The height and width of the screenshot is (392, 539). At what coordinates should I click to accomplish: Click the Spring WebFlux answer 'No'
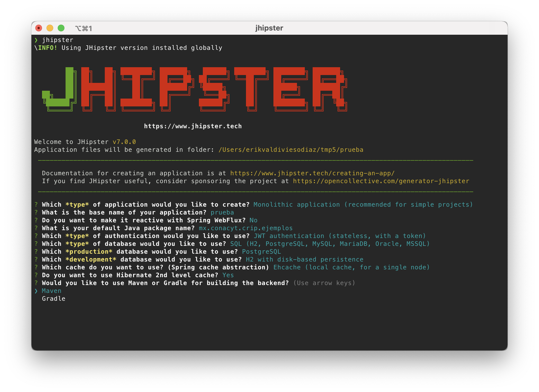[253, 220]
